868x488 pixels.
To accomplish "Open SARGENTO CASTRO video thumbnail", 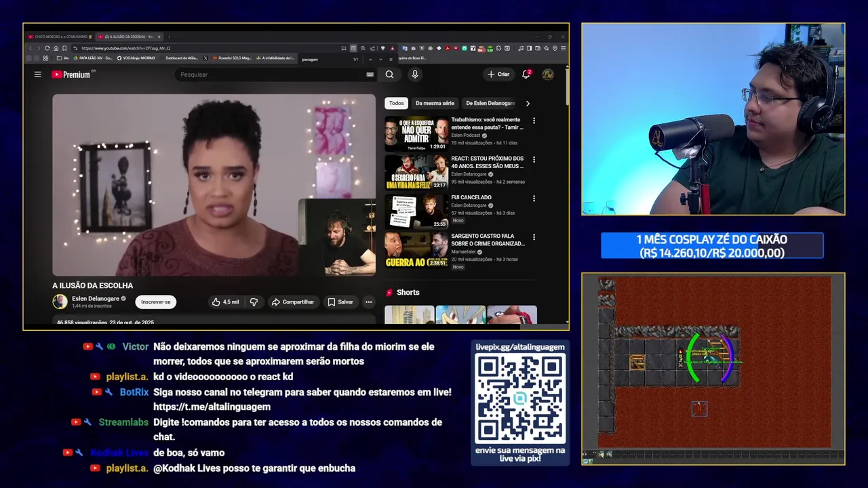I will click(416, 250).
